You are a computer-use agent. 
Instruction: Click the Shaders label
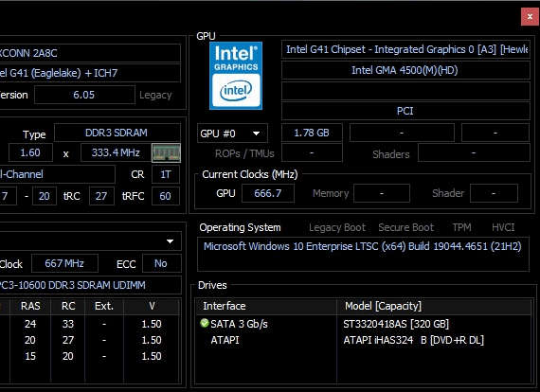click(391, 154)
